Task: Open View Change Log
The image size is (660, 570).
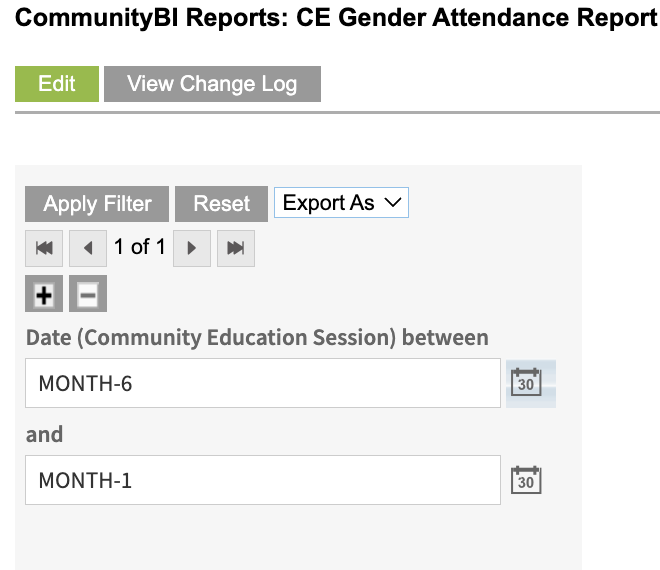Action: 213,84
